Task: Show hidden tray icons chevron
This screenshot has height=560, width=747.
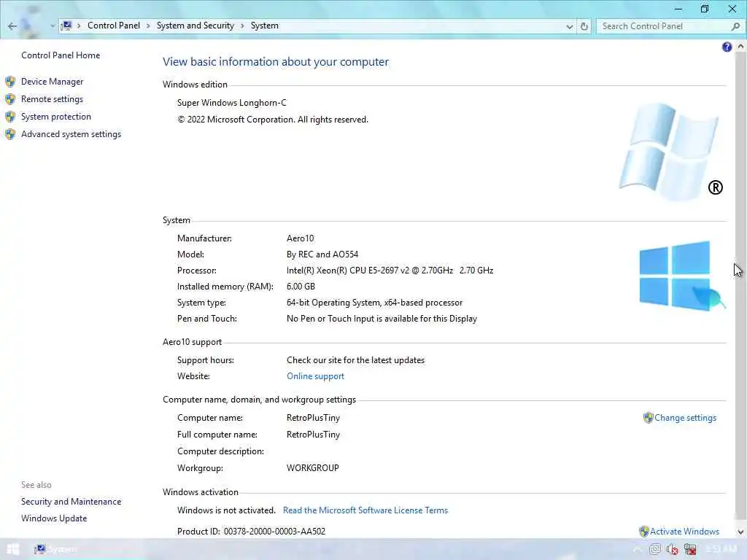Action: [x=637, y=550]
